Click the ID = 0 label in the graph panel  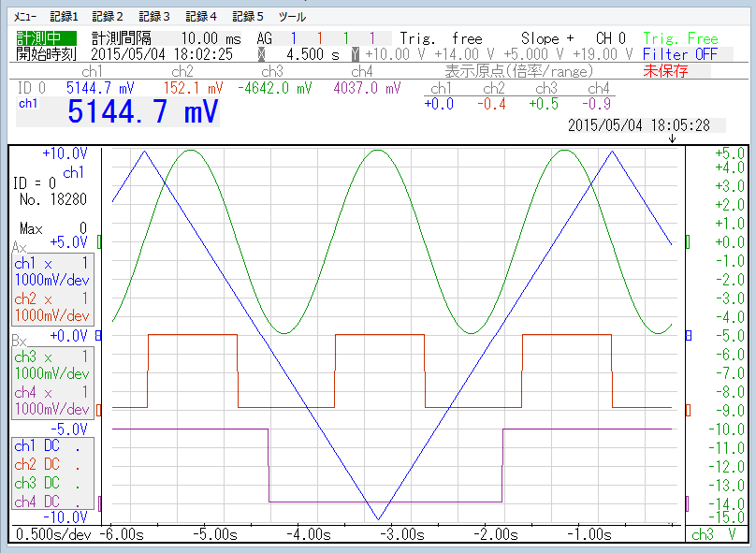pyautogui.click(x=35, y=183)
